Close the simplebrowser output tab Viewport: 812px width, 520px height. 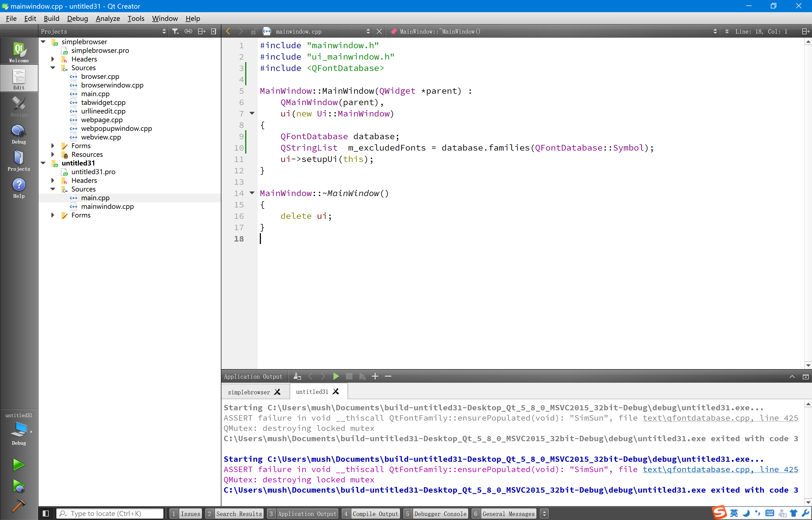click(277, 392)
